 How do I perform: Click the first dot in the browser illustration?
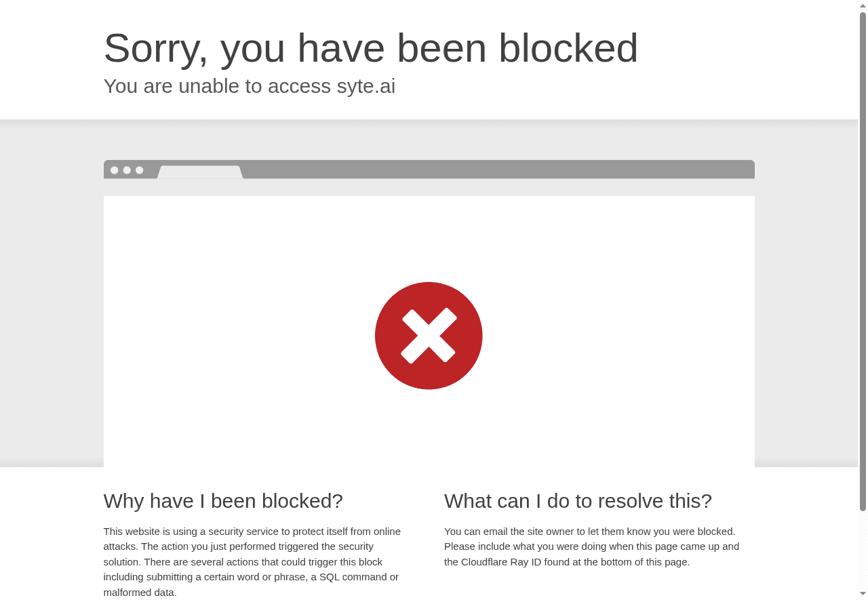pos(114,170)
